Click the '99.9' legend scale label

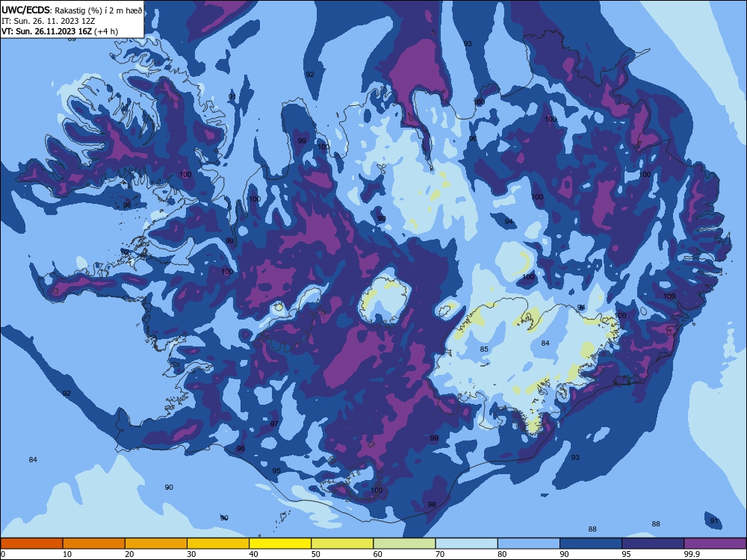691,554
